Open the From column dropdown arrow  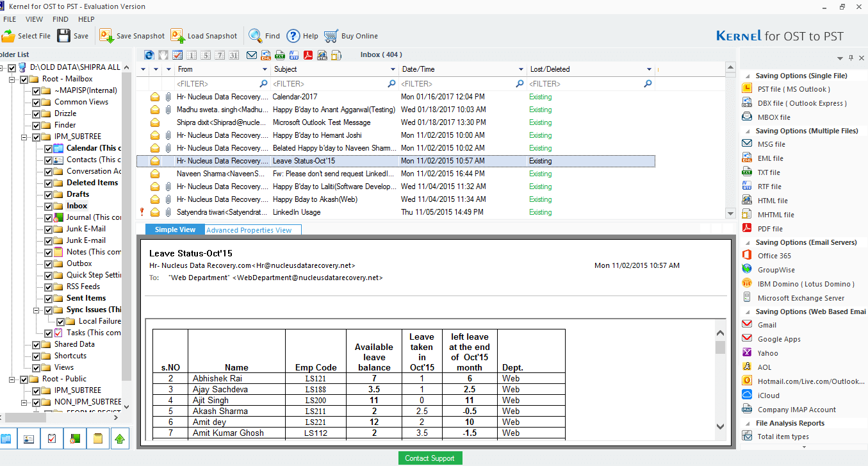click(265, 69)
